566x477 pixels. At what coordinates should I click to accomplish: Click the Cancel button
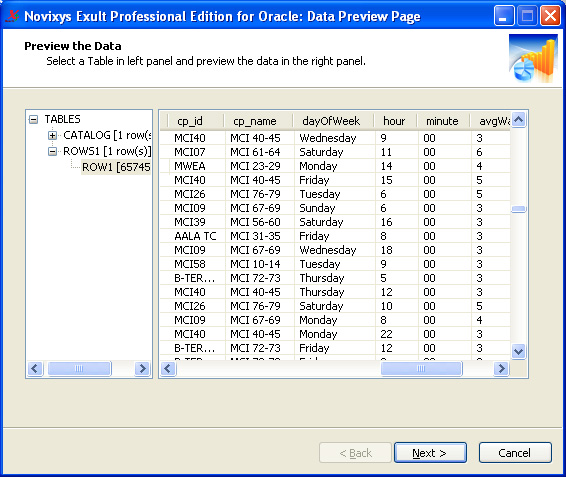click(x=515, y=452)
